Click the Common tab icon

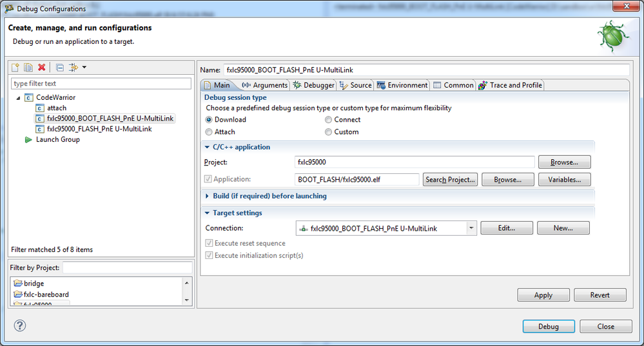[x=437, y=85]
